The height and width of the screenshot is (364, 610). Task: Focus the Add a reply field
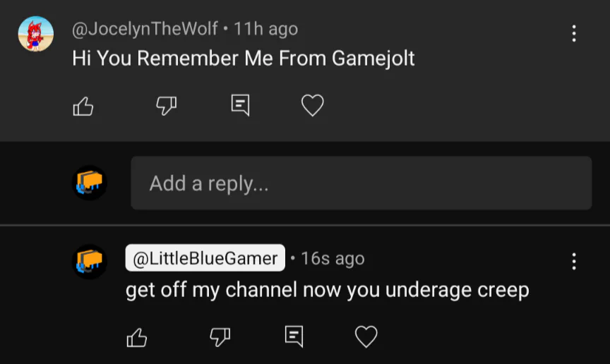pyautogui.click(x=361, y=183)
